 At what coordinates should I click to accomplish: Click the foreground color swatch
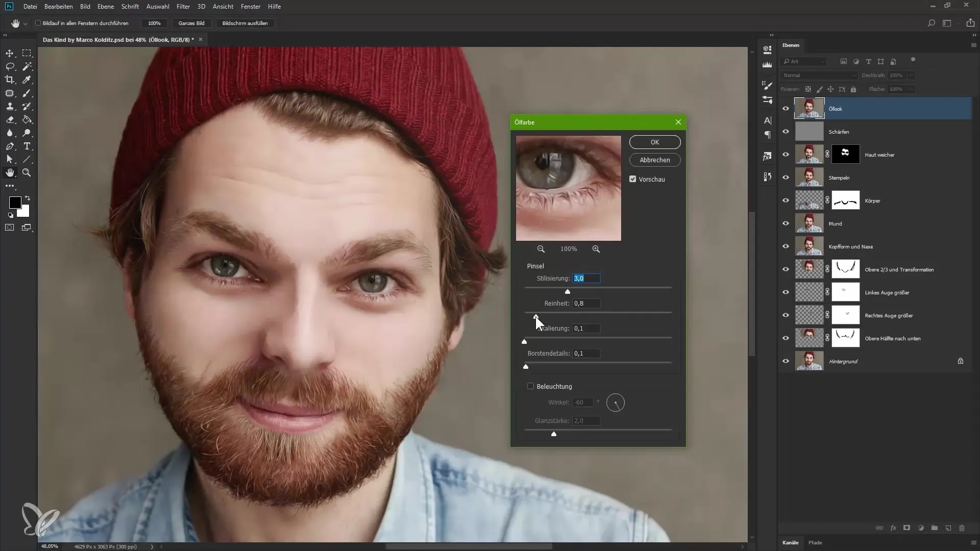(x=15, y=203)
